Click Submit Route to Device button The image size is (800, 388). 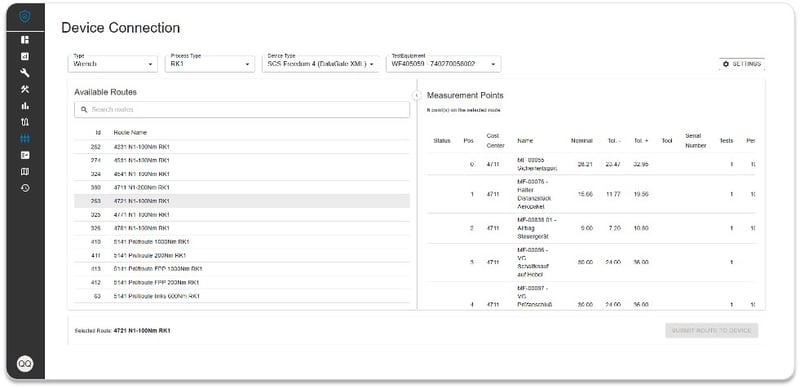tap(711, 330)
